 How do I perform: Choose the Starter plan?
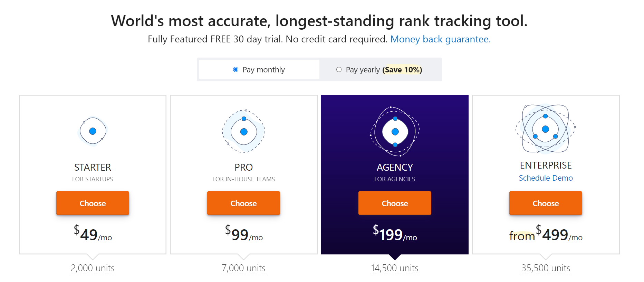click(x=93, y=203)
